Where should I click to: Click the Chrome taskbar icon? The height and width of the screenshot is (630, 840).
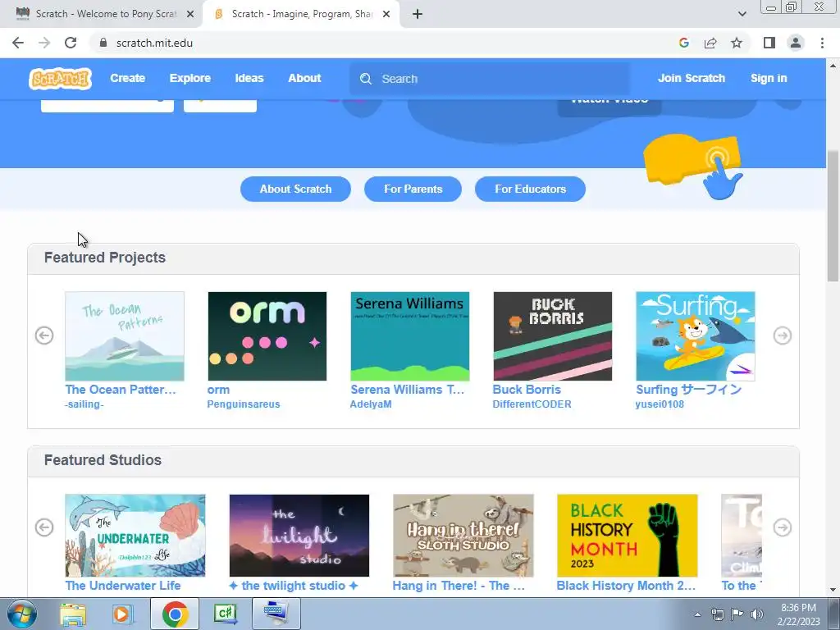175,614
